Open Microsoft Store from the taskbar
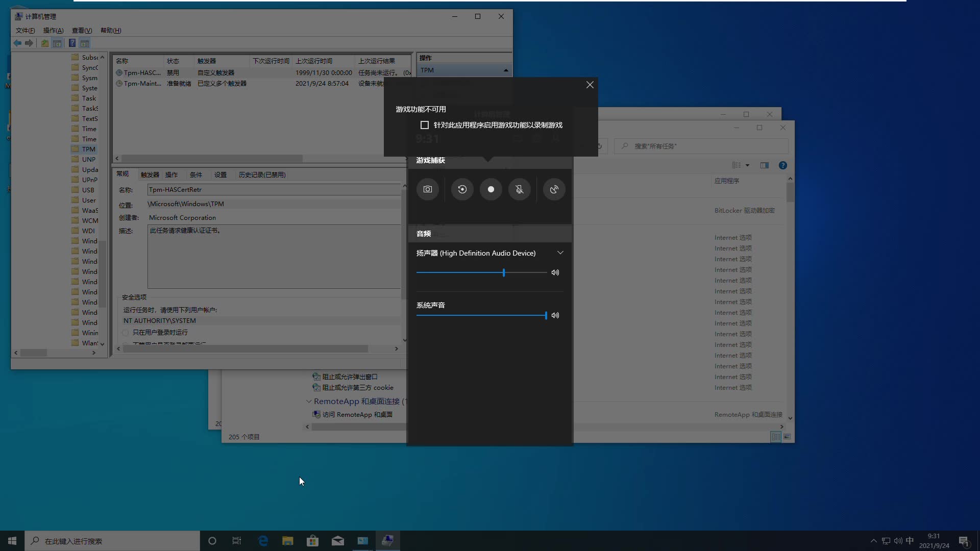The height and width of the screenshot is (551, 980). click(x=312, y=541)
